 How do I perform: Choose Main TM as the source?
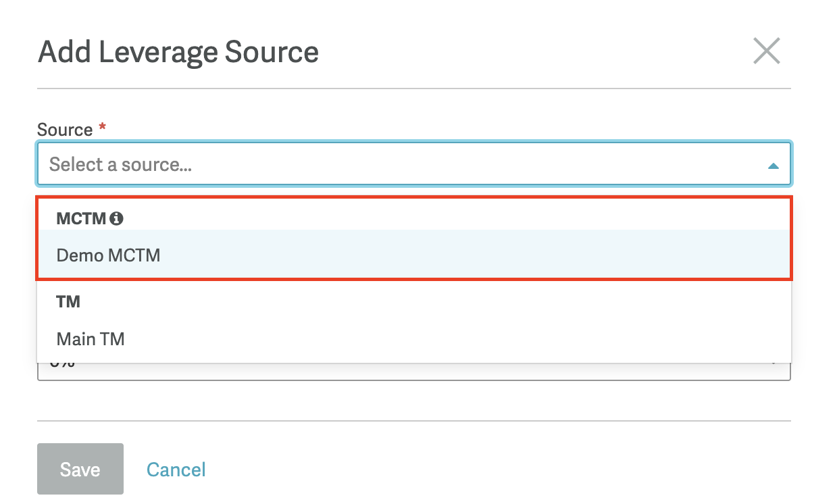click(91, 338)
